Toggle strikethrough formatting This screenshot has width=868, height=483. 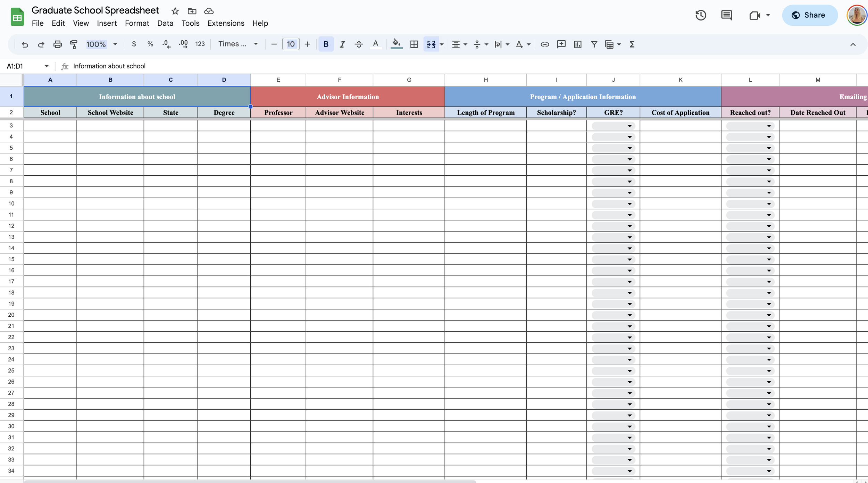(x=359, y=44)
